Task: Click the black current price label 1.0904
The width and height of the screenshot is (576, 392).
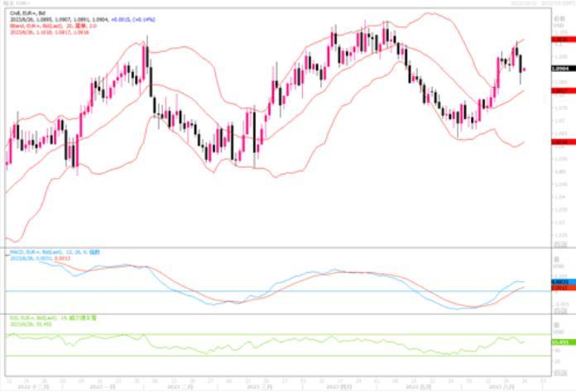Action: pos(560,70)
